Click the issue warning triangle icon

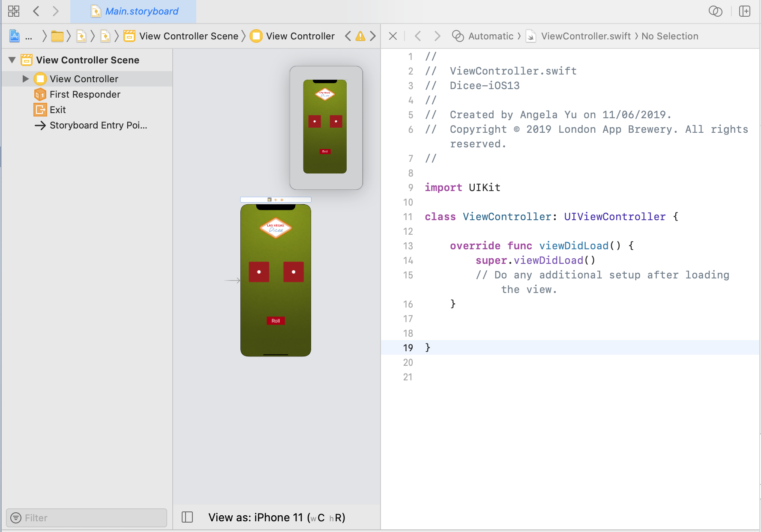tap(360, 36)
